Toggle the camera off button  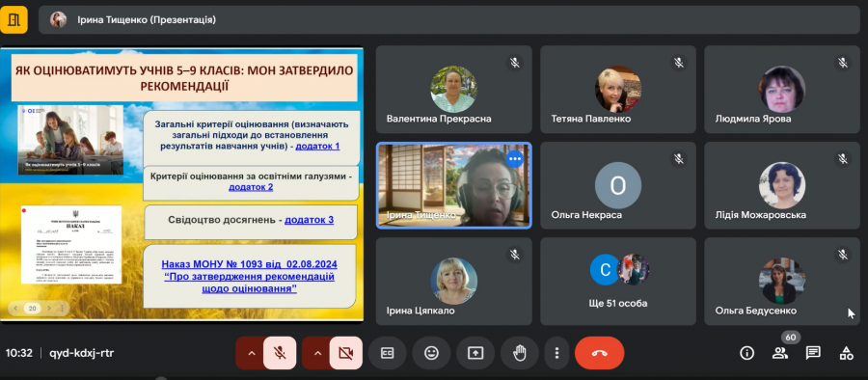[x=346, y=353]
